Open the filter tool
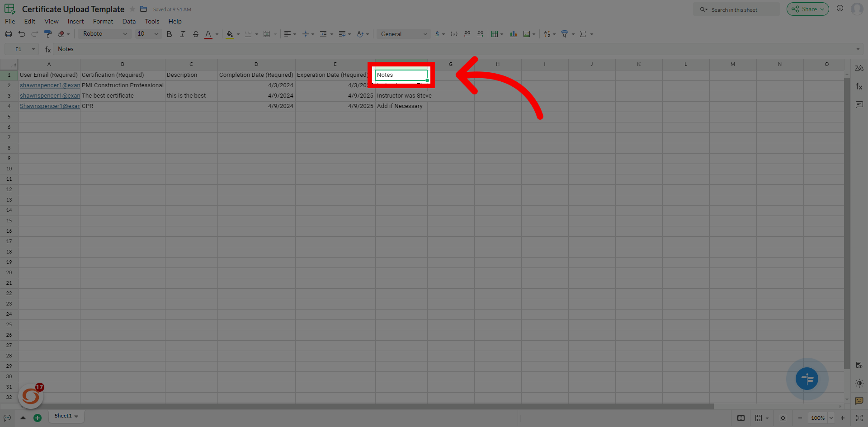Screen dimensions: 868x427 [x=565, y=34]
